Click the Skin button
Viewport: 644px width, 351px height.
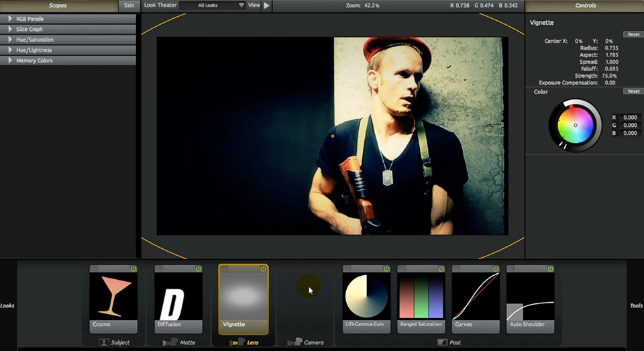[x=129, y=5]
